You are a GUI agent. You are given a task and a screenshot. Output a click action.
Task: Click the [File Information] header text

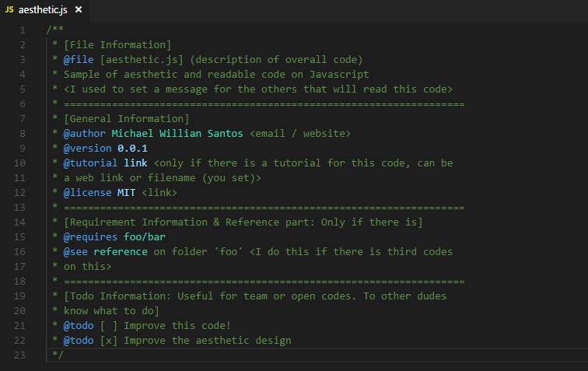pos(117,45)
